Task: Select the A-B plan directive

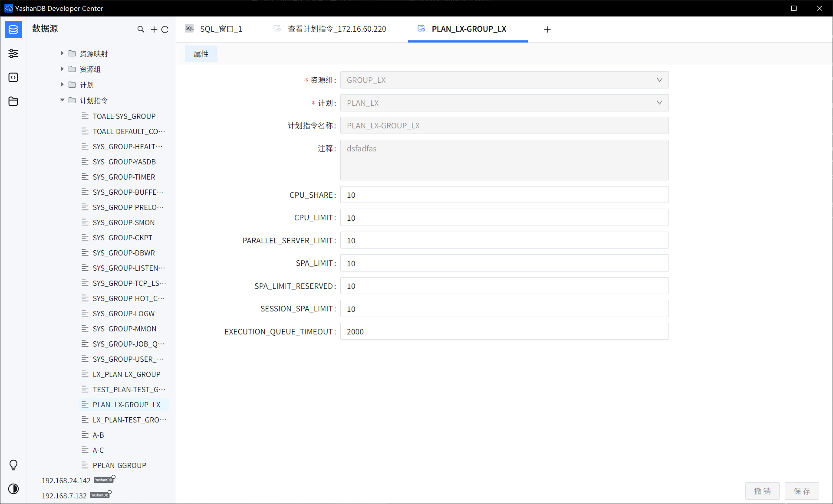Action: coord(98,435)
